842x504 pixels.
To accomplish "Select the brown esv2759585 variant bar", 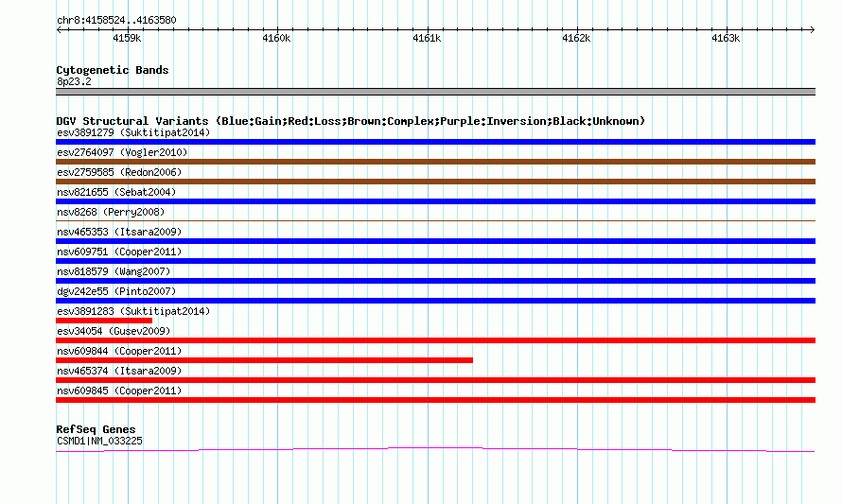I will [x=435, y=182].
